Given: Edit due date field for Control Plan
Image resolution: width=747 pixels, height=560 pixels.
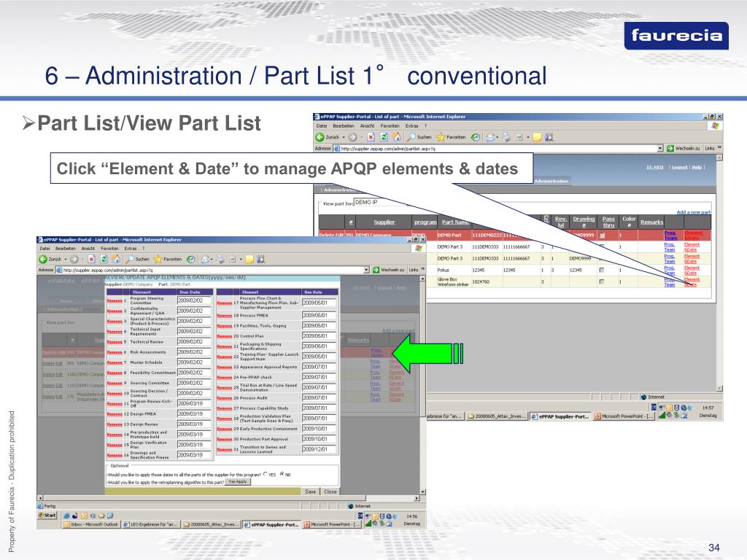Looking at the screenshot, I should tap(319, 335).
